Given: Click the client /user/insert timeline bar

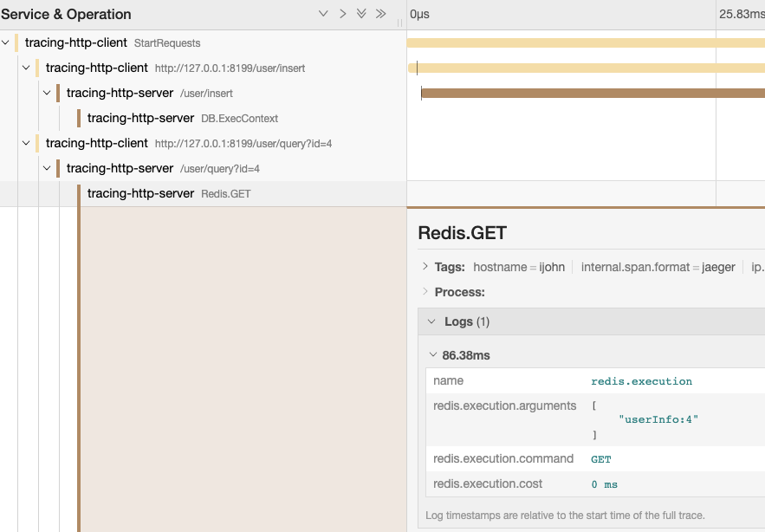Looking at the screenshot, I should tap(587, 68).
